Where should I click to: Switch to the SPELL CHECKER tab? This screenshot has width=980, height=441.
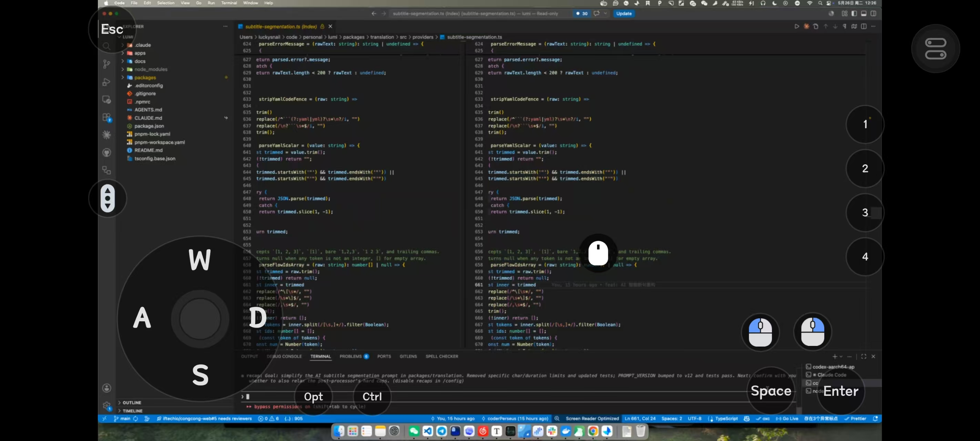(x=442, y=357)
